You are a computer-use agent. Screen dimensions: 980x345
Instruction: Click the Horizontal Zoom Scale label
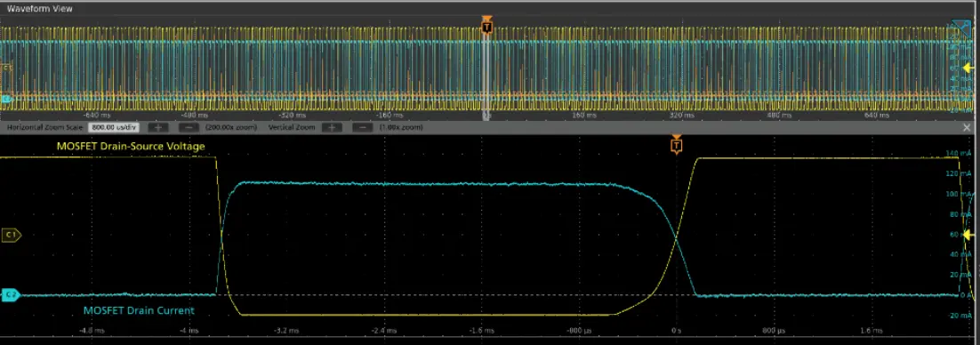tap(45, 127)
